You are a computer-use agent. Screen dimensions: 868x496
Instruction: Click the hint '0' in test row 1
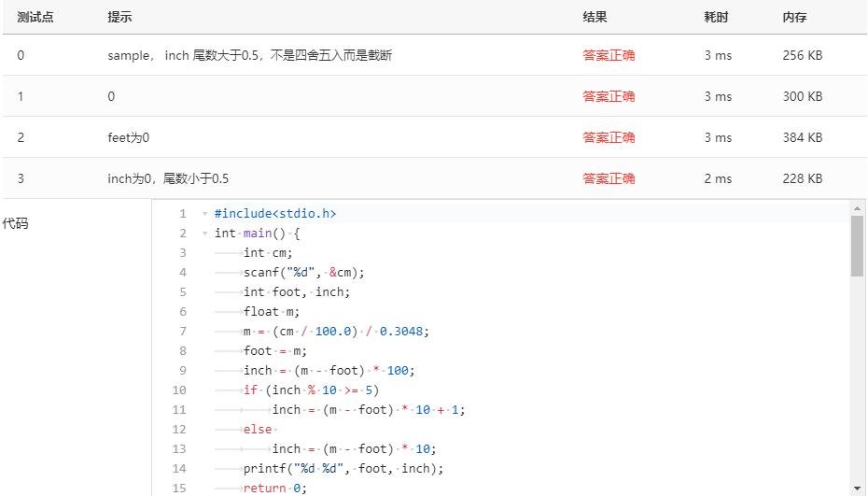pos(111,96)
